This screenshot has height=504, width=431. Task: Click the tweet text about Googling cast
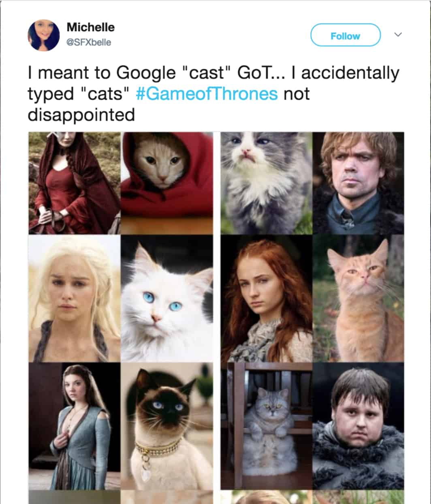pyautogui.click(x=213, y=94)
